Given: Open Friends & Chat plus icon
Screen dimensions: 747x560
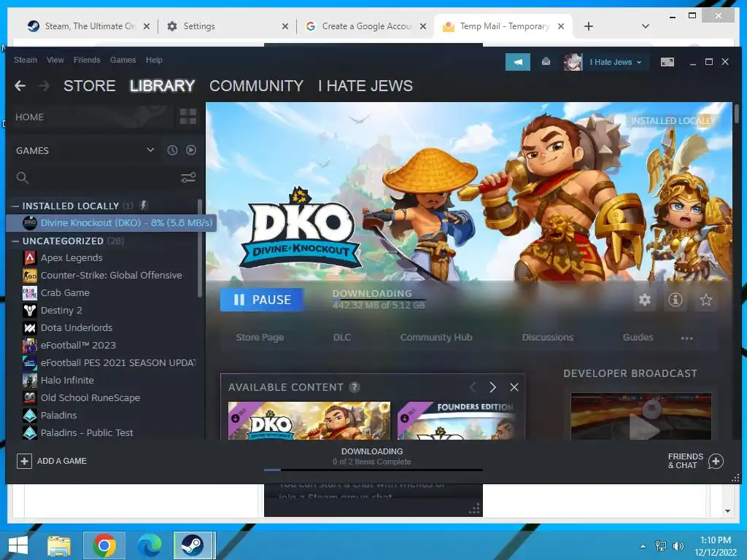Looking at the screenshot, I should 716,461.
